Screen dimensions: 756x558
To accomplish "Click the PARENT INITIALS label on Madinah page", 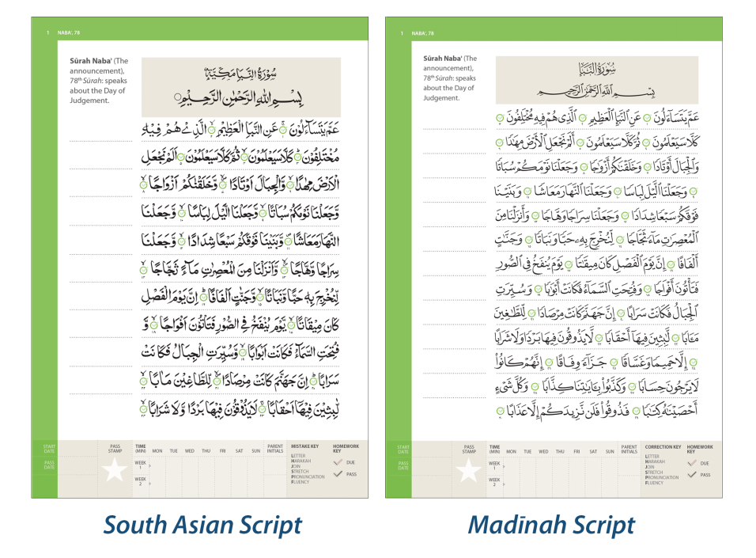I will click(x=629, y=449).
